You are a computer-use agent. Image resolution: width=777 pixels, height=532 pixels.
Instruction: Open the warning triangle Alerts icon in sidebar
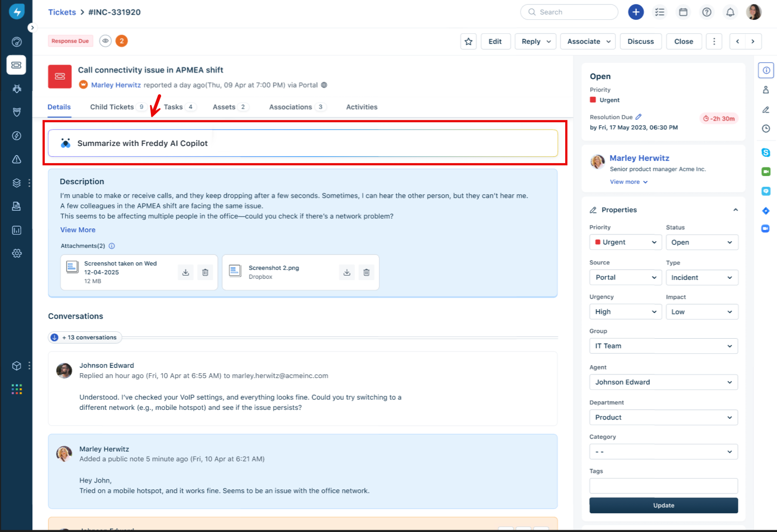coord(17,159)
